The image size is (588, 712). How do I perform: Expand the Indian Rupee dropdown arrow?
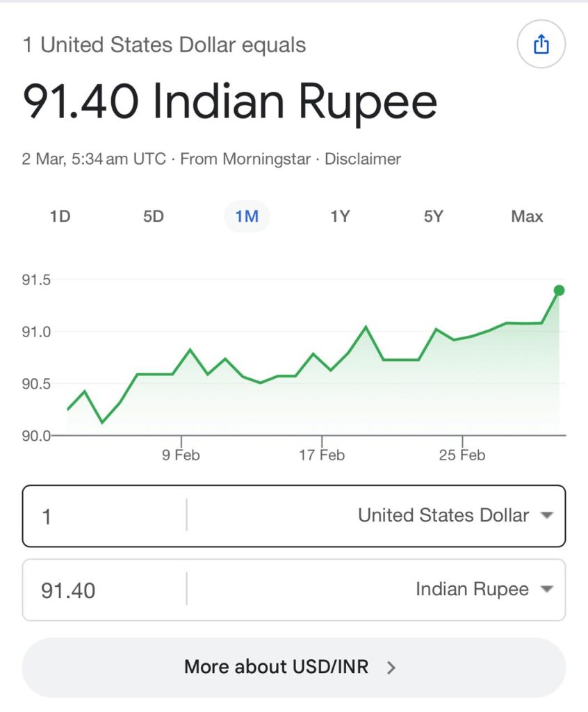coord(546,590)
